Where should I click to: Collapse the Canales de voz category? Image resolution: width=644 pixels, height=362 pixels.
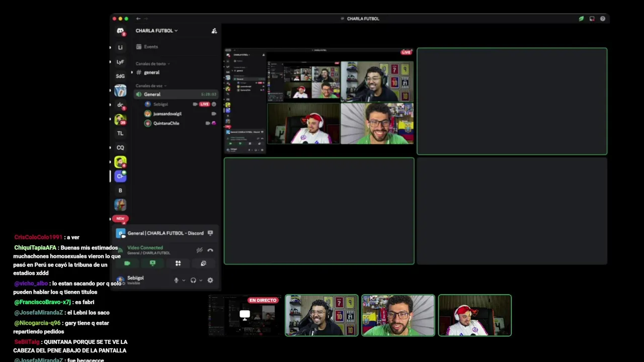150,86
